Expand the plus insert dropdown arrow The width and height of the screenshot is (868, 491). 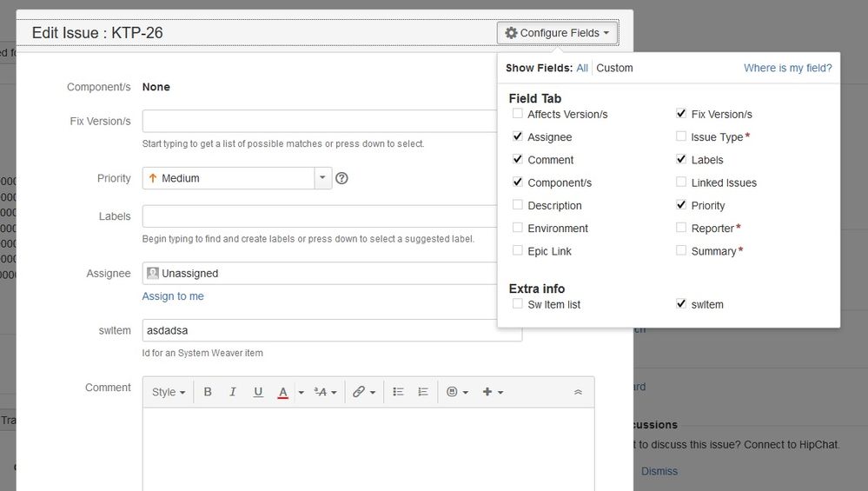point(500,393)
